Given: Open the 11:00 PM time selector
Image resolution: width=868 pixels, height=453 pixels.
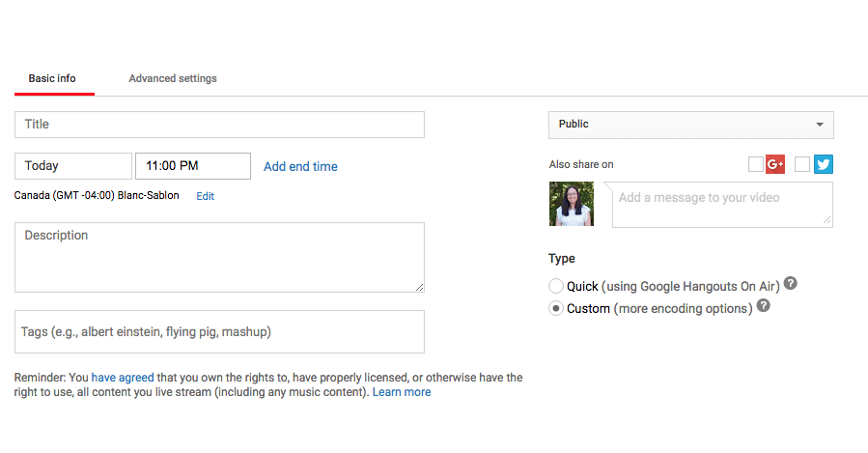Looking at the screenshot, I should 193,166.
